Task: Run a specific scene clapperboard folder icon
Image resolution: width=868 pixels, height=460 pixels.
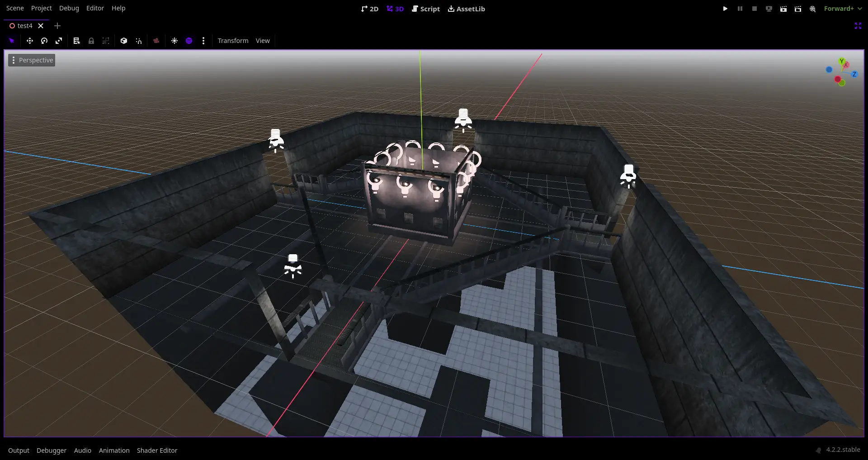Action: tap(798, 9)
